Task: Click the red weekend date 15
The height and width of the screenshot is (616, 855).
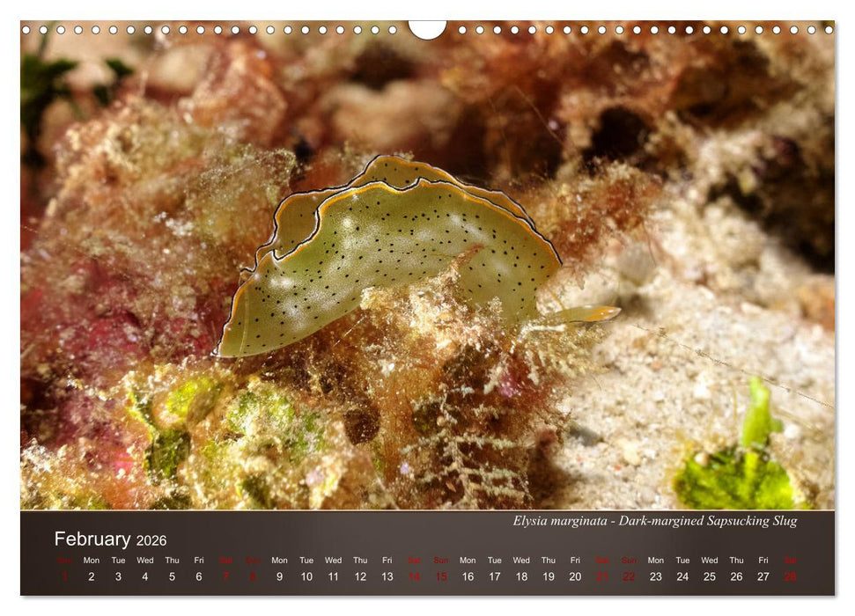Action: tap(440, 576)
